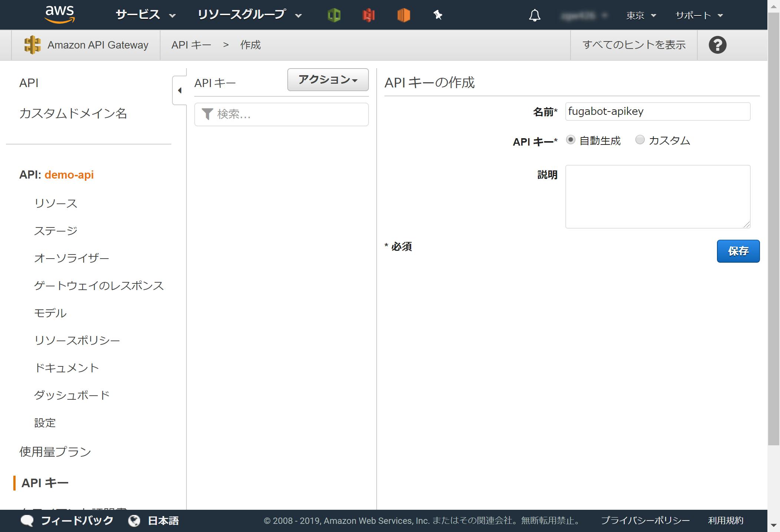Focus the 説明 text area

click(x=657, y=196)
